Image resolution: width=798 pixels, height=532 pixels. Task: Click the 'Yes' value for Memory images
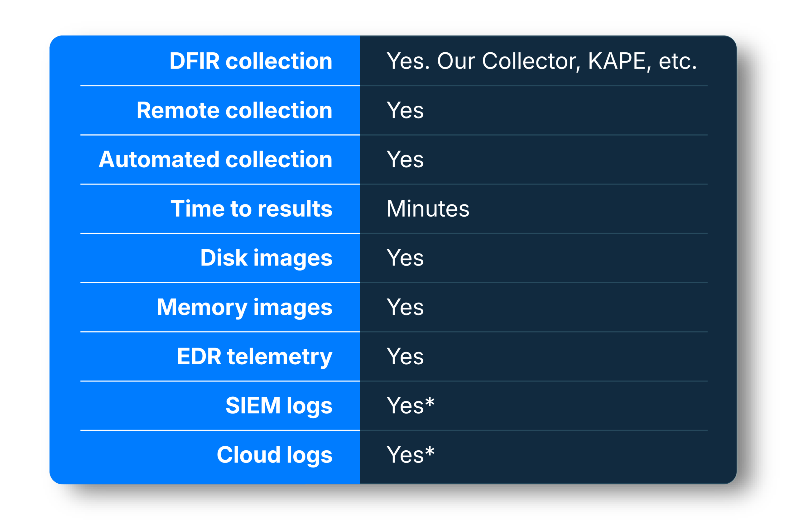coord(406,307)
